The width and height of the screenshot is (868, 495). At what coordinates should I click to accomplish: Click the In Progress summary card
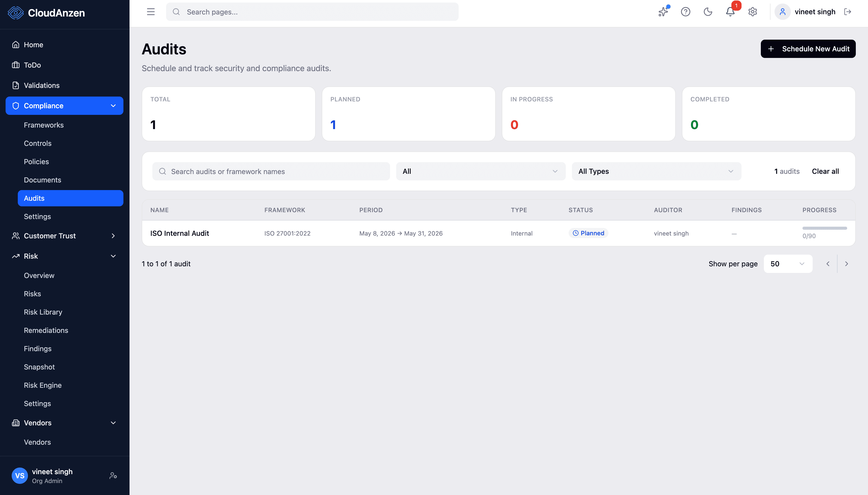[588, 114]
